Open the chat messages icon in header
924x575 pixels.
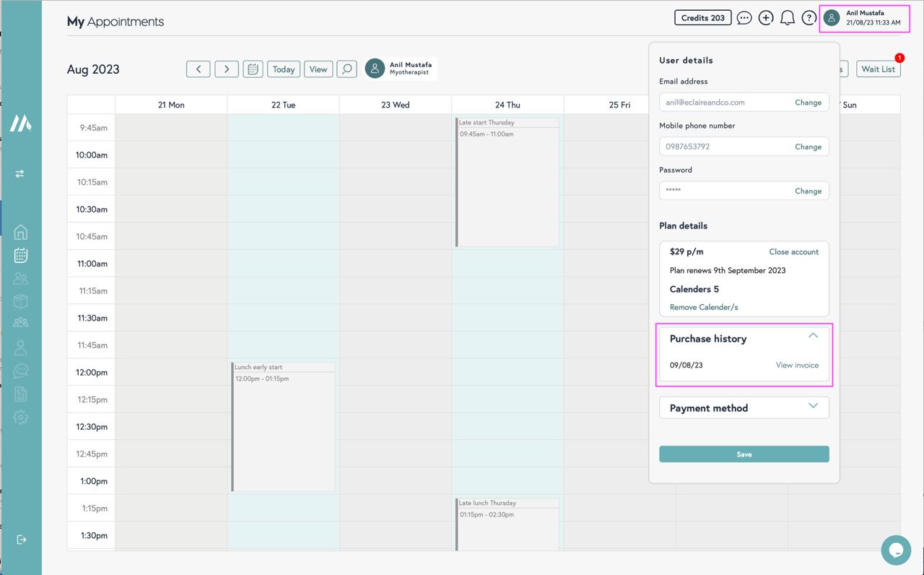pyautogui.click(x=744, y=18)
